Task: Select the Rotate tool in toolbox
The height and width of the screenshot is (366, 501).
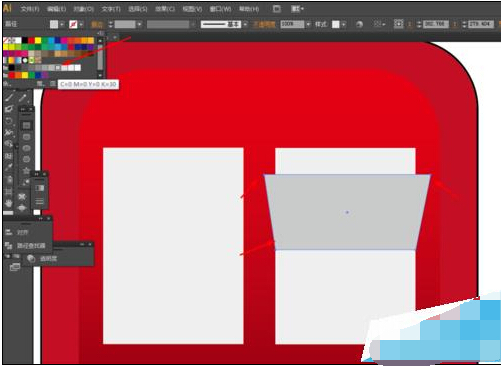Action: pos(9,121)
